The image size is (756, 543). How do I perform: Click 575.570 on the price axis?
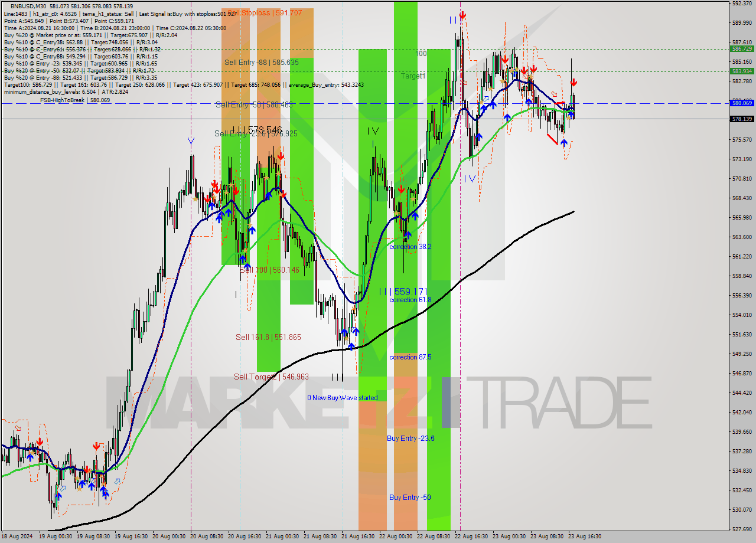(742, 139)
